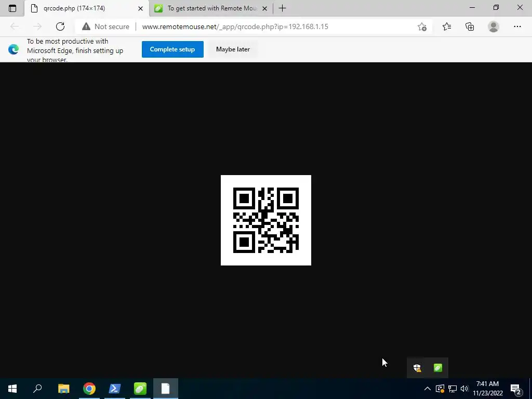Open Windows taskbar search
The width and height of the screenshot is (532, 399).
pyautogui.click(x=37, y=389)
